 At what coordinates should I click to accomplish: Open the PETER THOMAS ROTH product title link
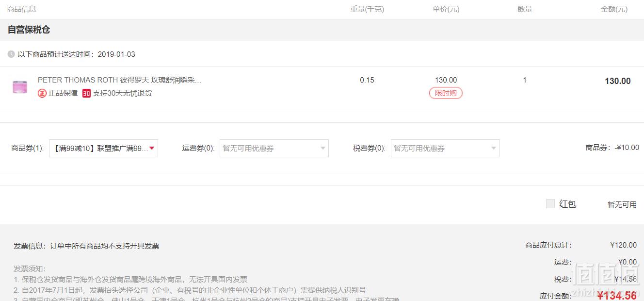click(x=119, y=80)
